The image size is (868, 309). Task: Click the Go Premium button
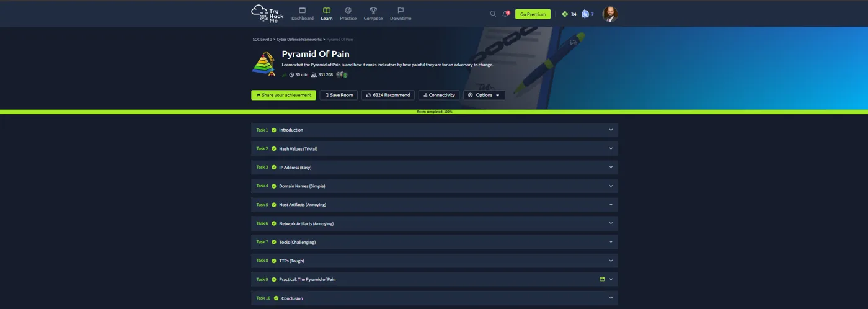(533, 14)
